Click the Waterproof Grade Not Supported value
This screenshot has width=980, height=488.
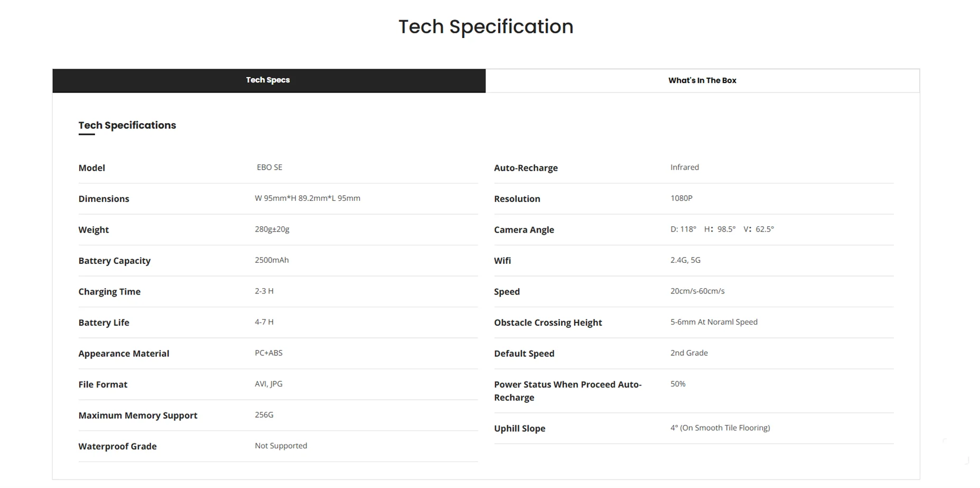pos(281,446)
